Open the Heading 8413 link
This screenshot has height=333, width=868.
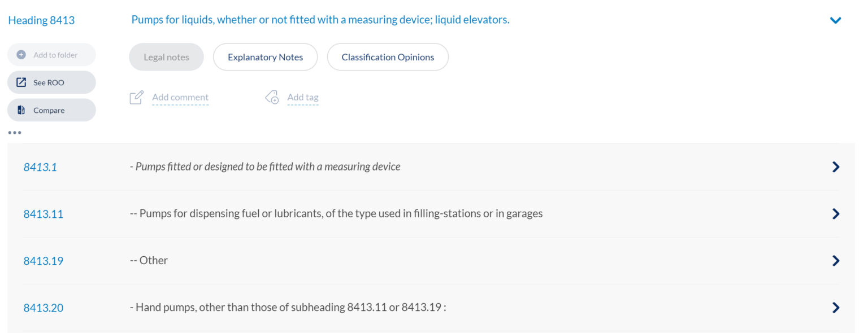(x=41, y=20)
